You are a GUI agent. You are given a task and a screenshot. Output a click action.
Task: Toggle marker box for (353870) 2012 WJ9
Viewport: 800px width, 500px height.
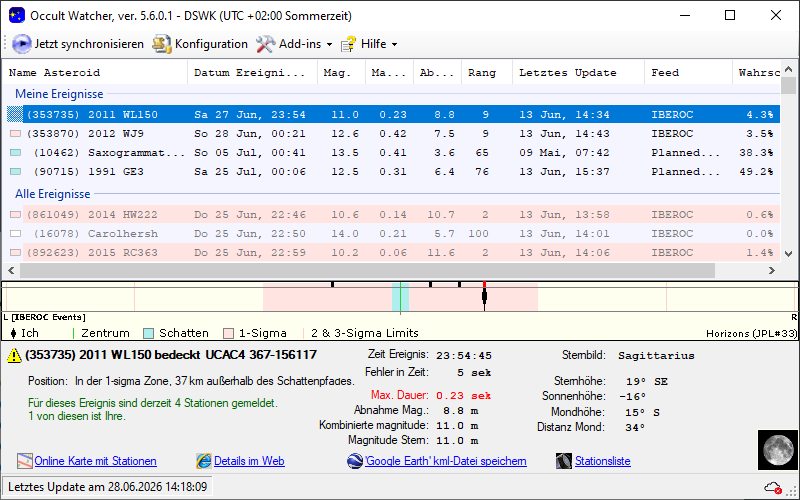(x=15, y=134)
